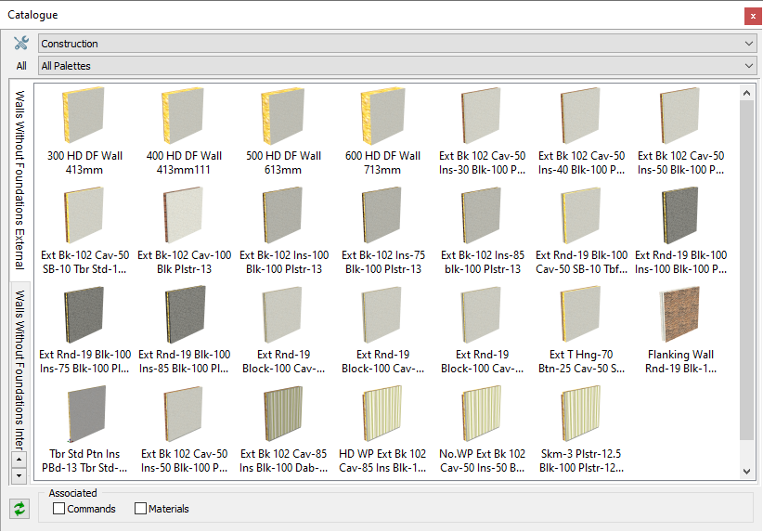Pick first-row Ext Bk 102 Cav-50 Ins-50 wall

pyautogui.click(x=680, y=132)
